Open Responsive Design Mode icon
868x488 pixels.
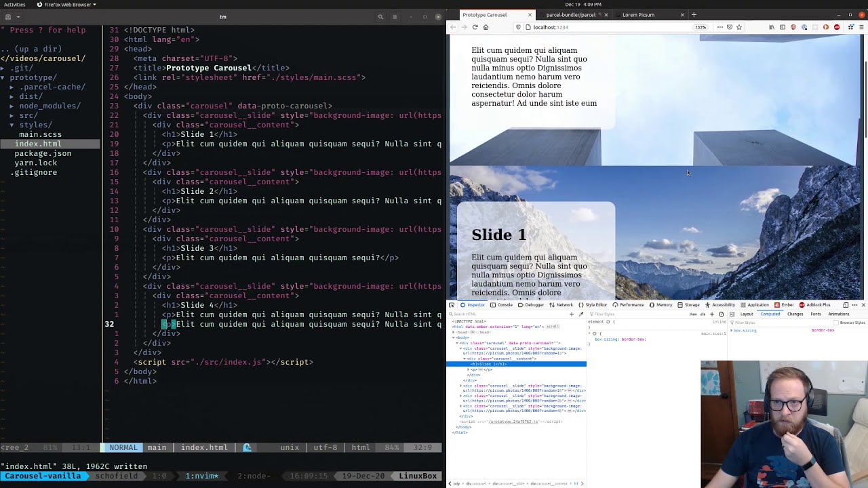pyautogui.click(x=845, y=305)
